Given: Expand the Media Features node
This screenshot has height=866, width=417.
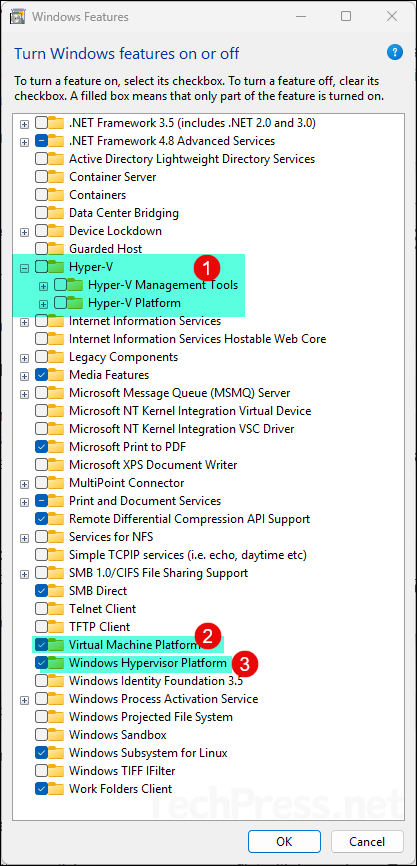Looking at the screenshot, I should 24,376.
